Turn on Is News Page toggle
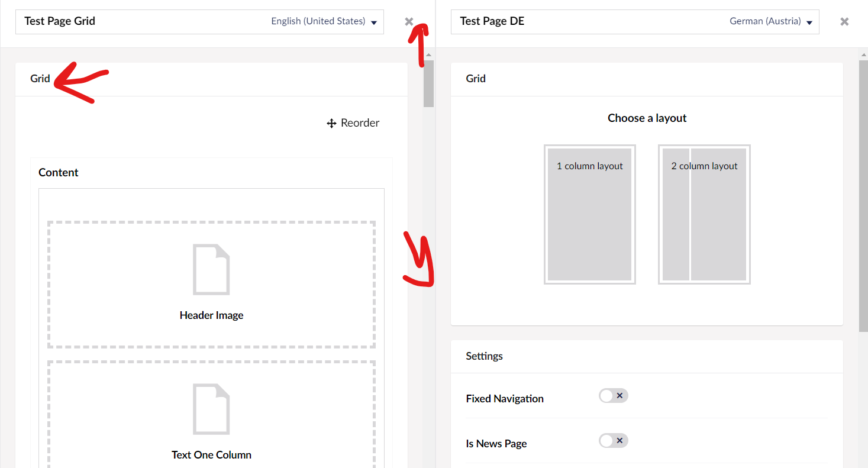 tap(613, 441)
